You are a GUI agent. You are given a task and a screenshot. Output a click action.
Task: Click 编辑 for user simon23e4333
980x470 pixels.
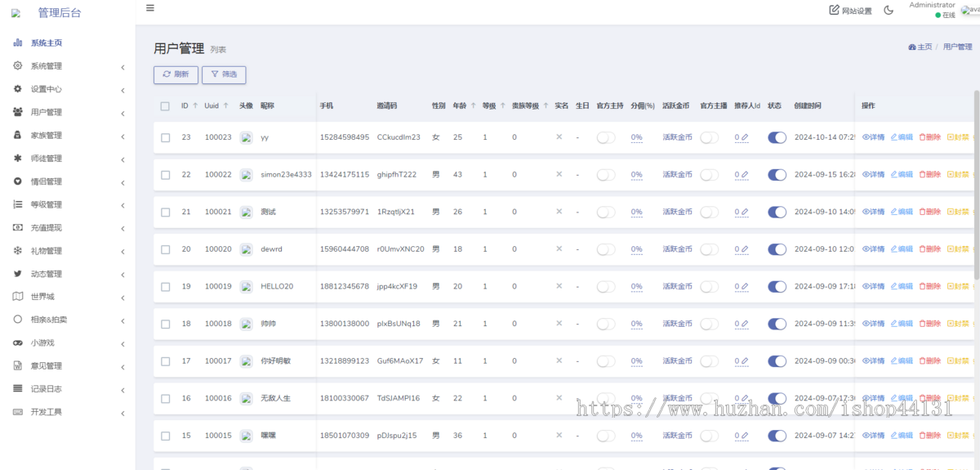[902, 175]
